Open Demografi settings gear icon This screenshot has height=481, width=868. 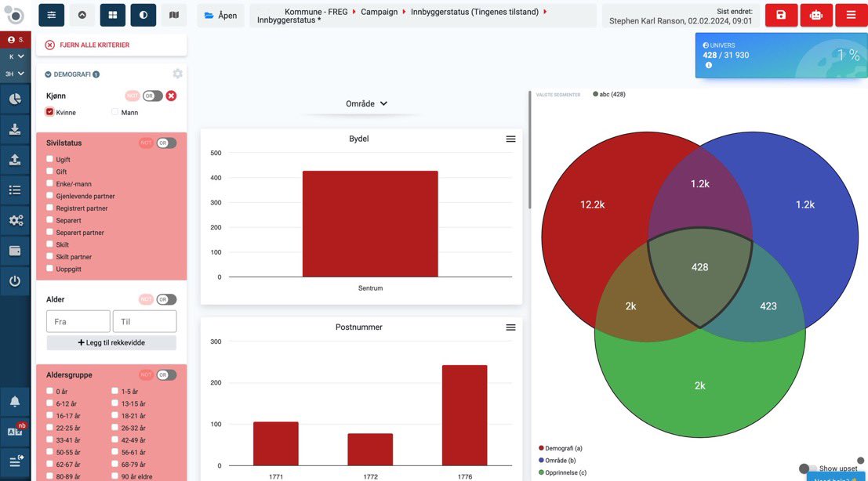(x=177, y=74)
